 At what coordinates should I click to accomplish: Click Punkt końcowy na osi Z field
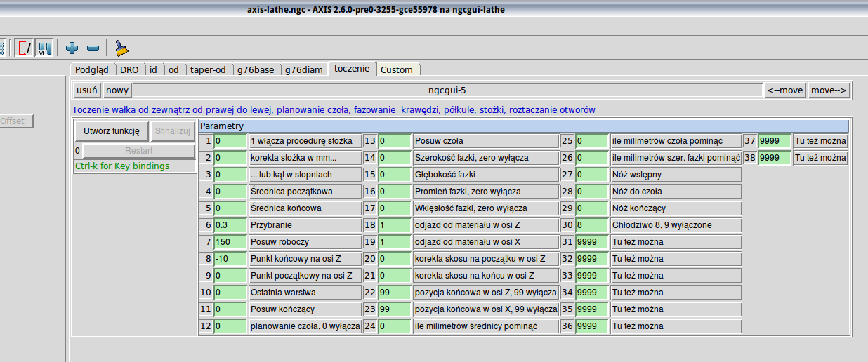[x=230, y=259]
